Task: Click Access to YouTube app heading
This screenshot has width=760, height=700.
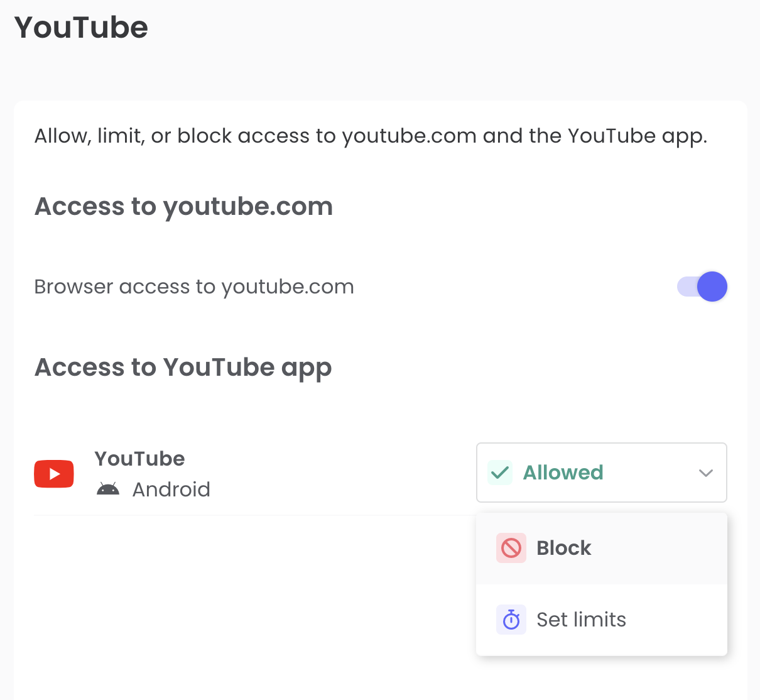Action: [183, 368]
